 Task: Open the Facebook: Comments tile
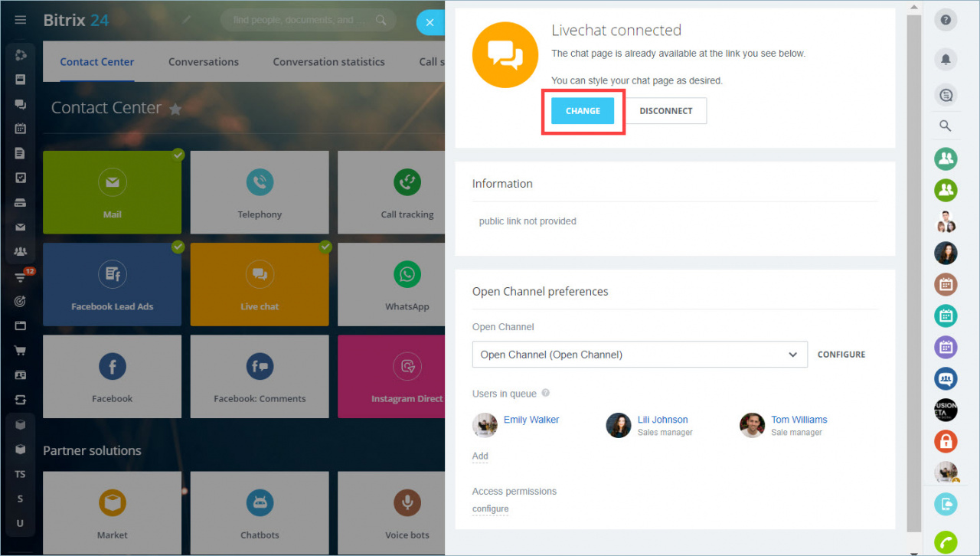260,376
